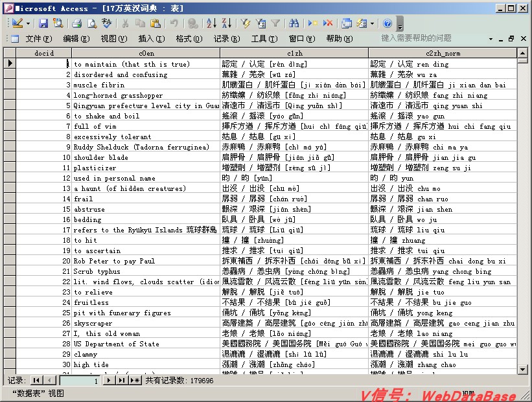The height and width of the screenshot is (402, 532).
Task: Click cell 'shoulder blade'
Action: 146,157
